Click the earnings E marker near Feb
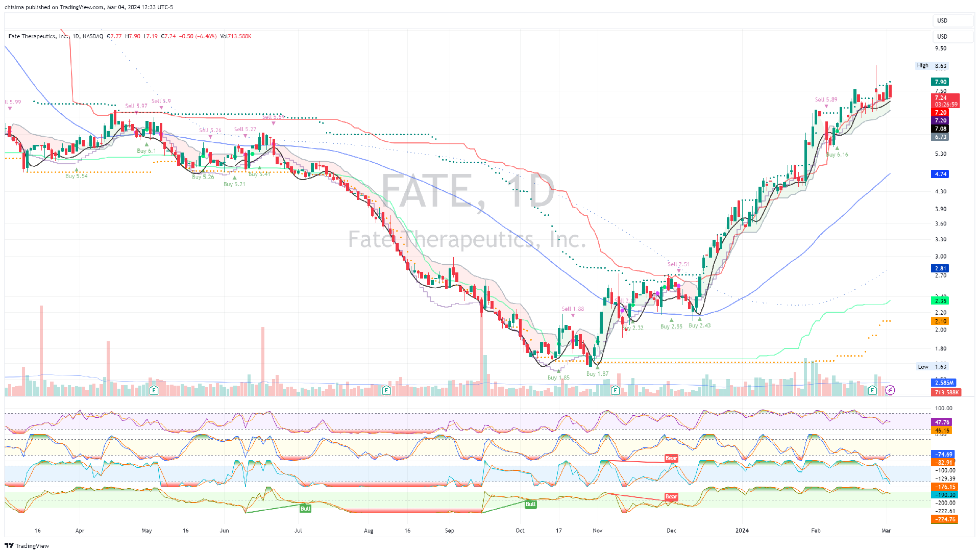Viewport: 980px width, 554px height. pos(872,390)
